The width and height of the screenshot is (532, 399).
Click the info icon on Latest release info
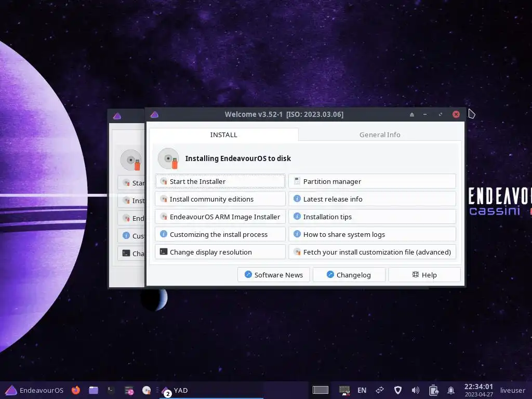point(297,198)
